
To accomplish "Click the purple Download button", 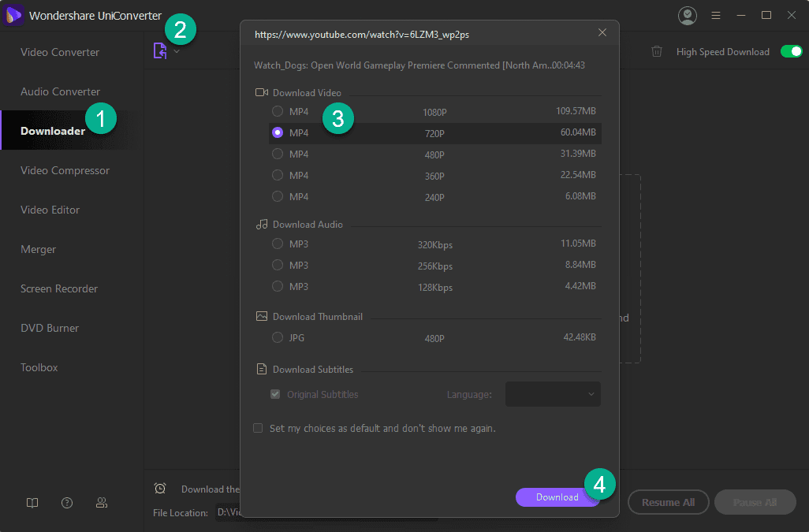I will 557,497.
